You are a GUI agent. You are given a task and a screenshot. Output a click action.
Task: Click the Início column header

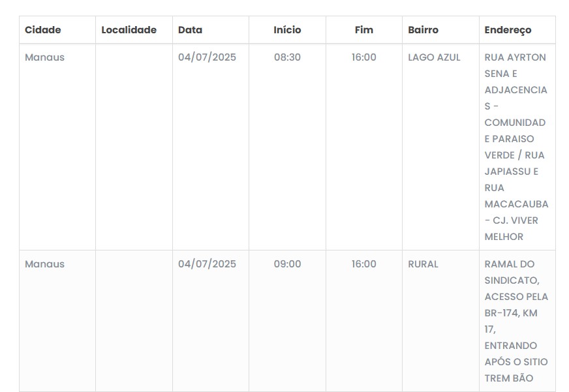point(287,30)
